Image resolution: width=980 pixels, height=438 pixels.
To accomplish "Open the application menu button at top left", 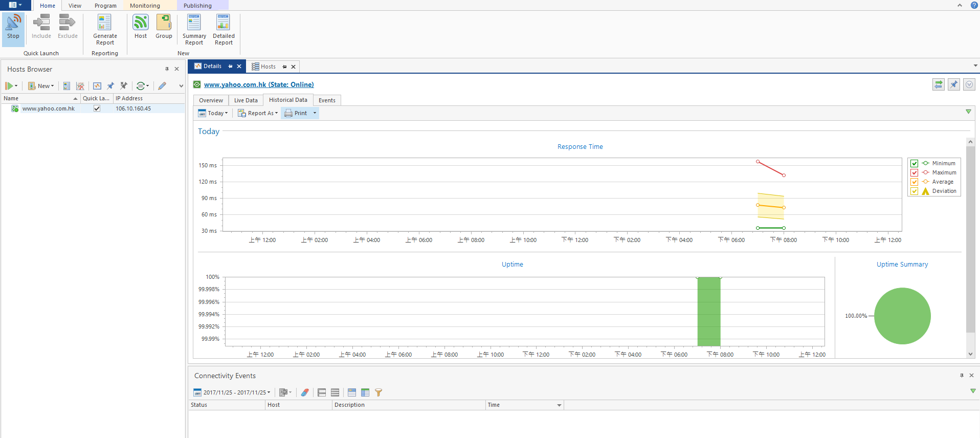I will pyautogui.click(x=15, y=5).
